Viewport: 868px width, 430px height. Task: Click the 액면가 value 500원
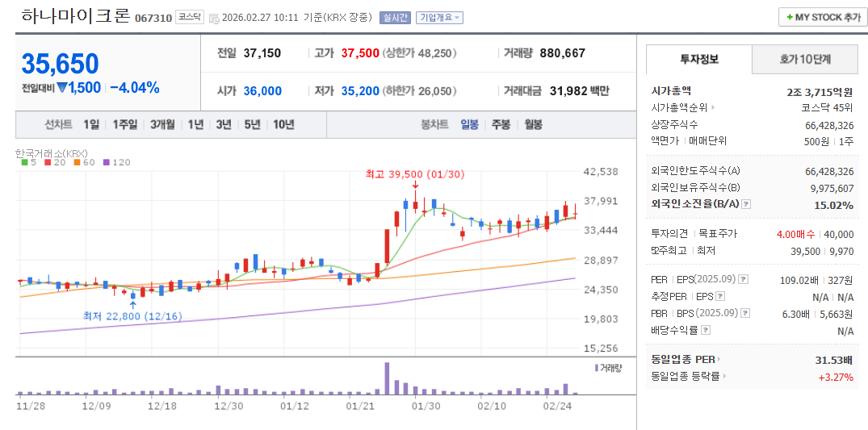(816, 141)
